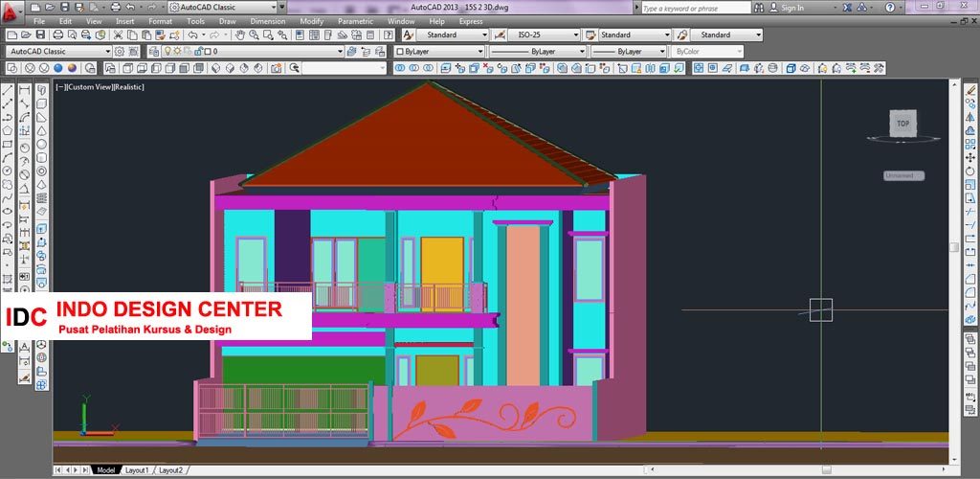Open the File menu
Screen dimensions: 980x479
(x=38, y=21)
